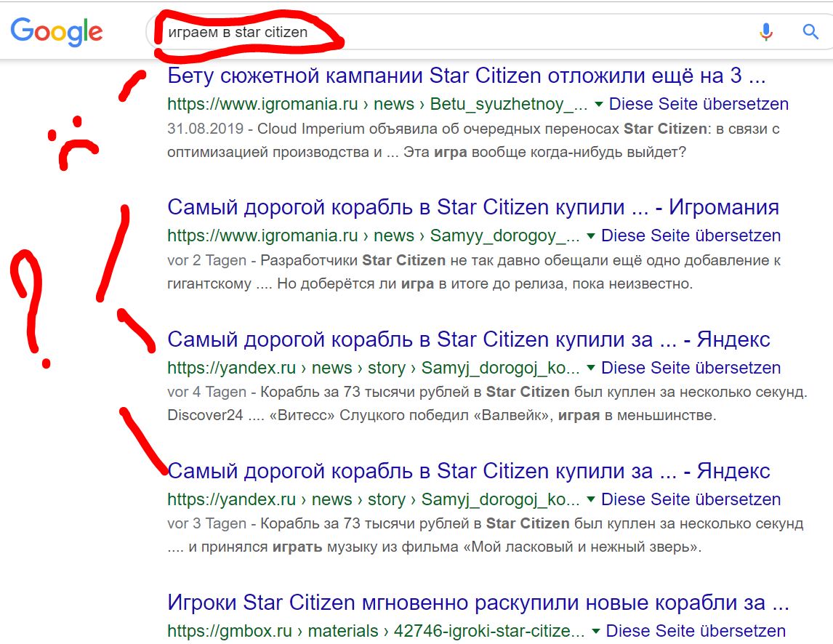Expand URL dropdown arrow of 'vor 4 Tagen' result
The width and height of the screenshot is (833, 644).
point(591,368)
